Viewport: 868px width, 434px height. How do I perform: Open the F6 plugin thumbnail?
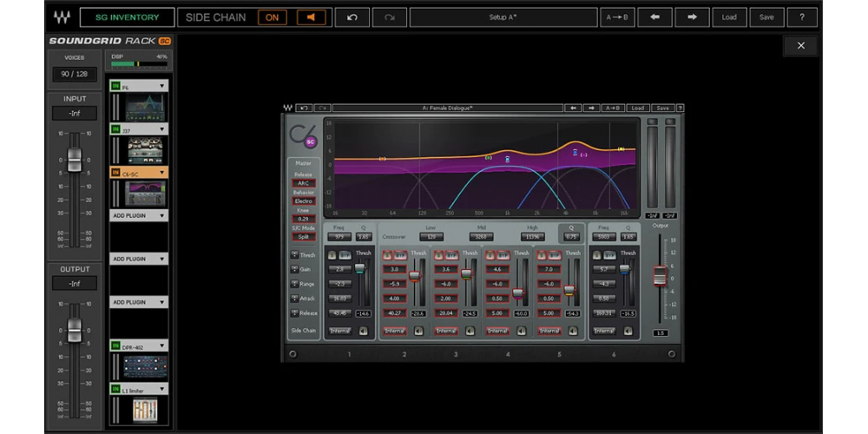point(144,108)
